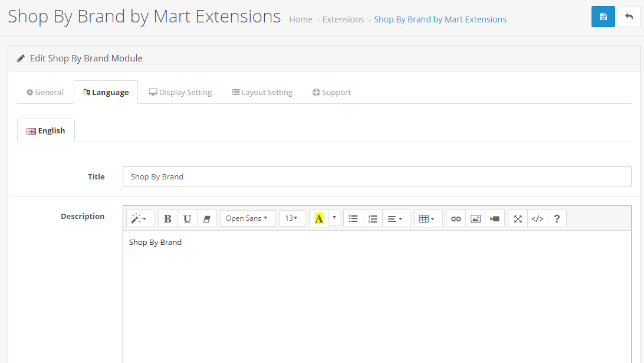The image size is (644, 363).
Task: Toggle full screen editor mode
Action: (518, 219)
